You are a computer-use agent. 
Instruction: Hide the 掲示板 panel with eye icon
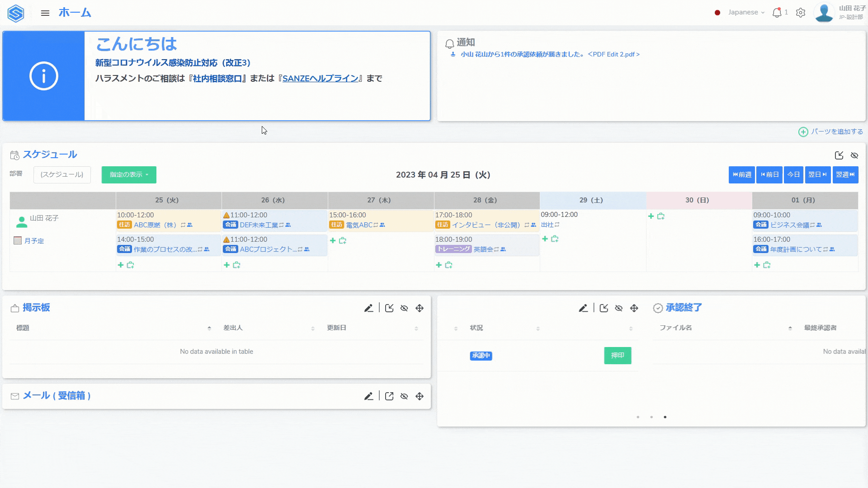(x=404, y=308)
